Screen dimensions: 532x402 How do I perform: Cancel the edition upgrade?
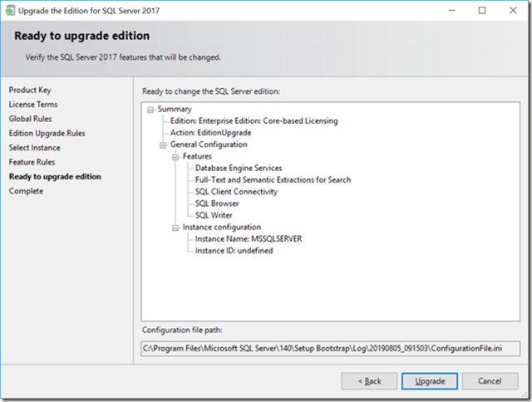coord(490,381)
